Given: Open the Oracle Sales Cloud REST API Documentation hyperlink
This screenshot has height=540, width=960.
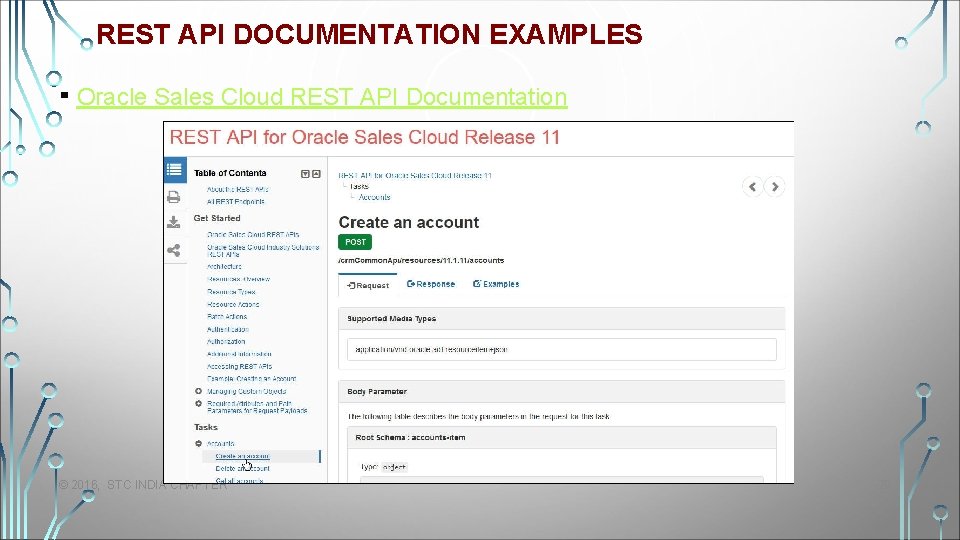Looking at the screenshot, I should [321, 97].
